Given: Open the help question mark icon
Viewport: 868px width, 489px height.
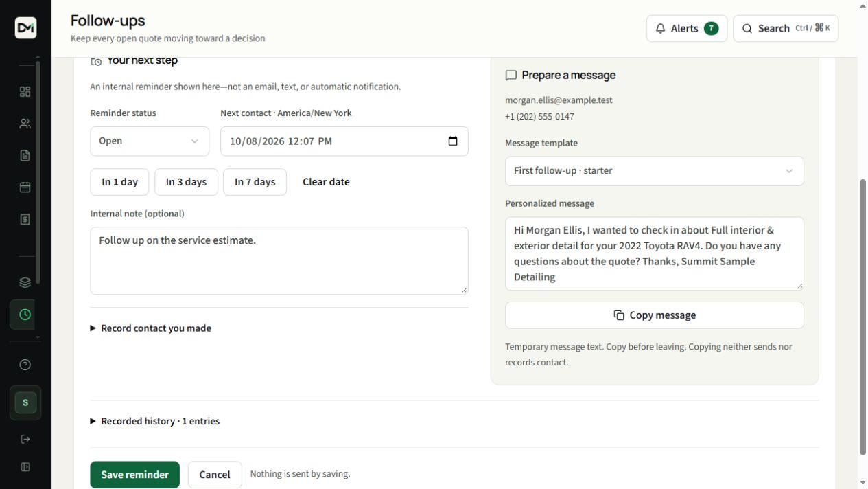Looking at the screenshot, I should coord(25,365).
